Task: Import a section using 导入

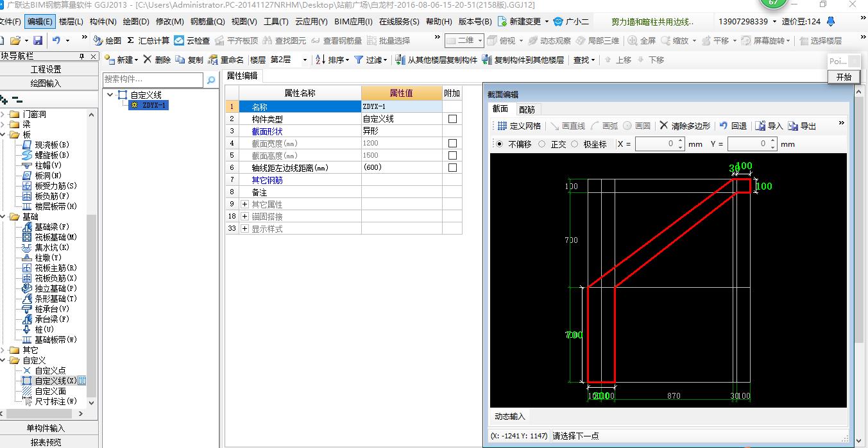Action: (x=769, y=126)
